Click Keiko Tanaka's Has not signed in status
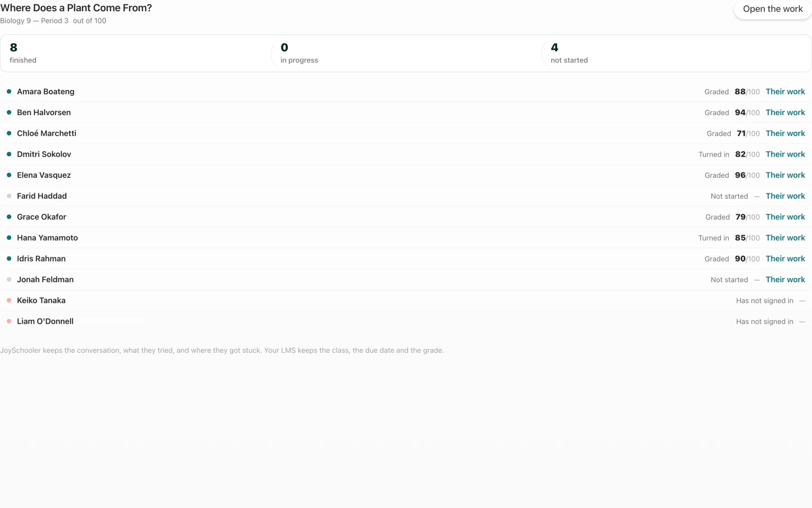 coord(765,301)
